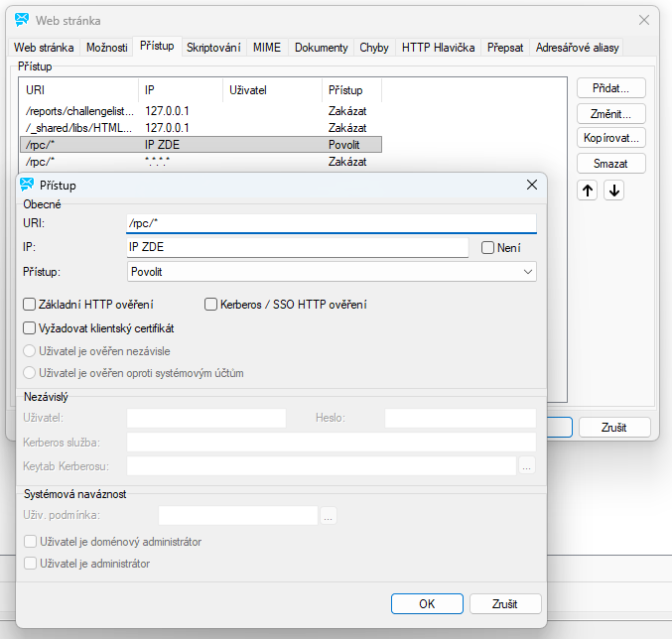
Task: Open the MIME tab
Action: pyautogui.click(x=267, y=47)
